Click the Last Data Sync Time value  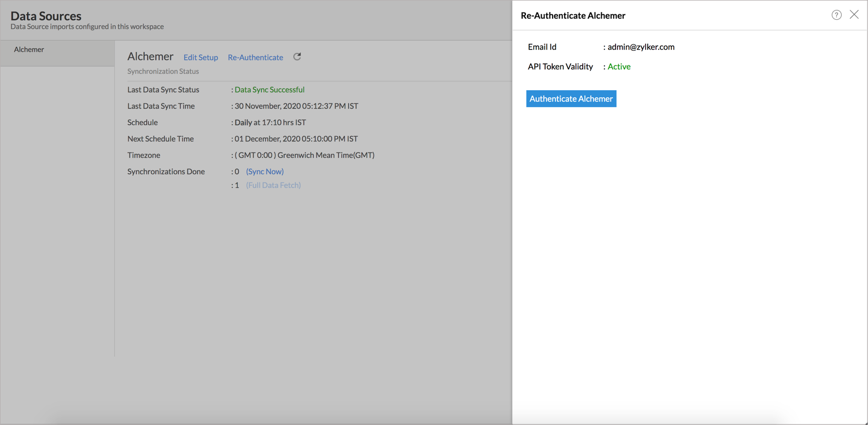(x=296, y=106)
